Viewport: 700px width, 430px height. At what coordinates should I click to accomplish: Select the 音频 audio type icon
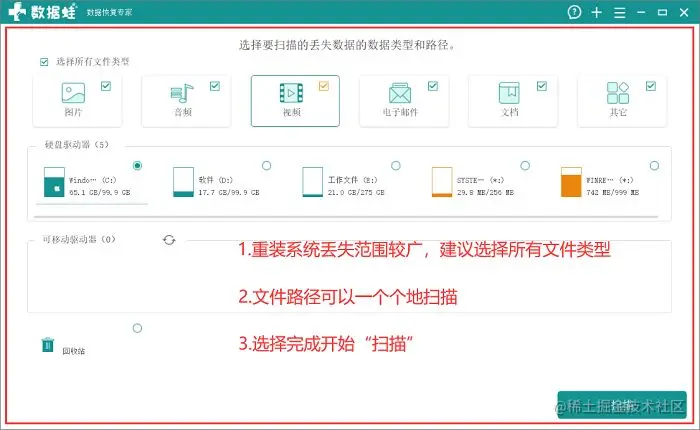[x=182, y=93]
